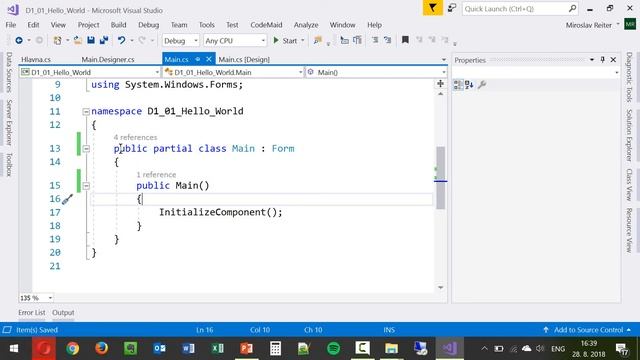Image resolution: width=640 pixels, height=360 pixels.
Task: Save the current file with Save icon
Action: pyautogui.click(x=91, y=40)
